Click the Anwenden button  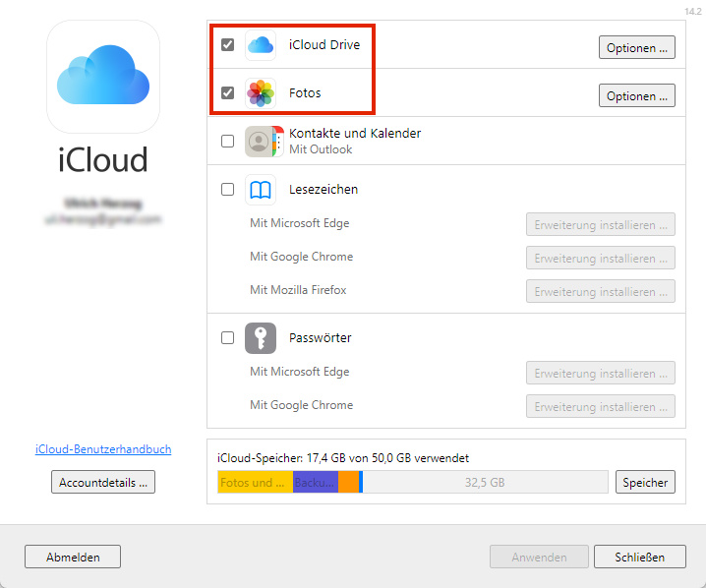point(539,557)
